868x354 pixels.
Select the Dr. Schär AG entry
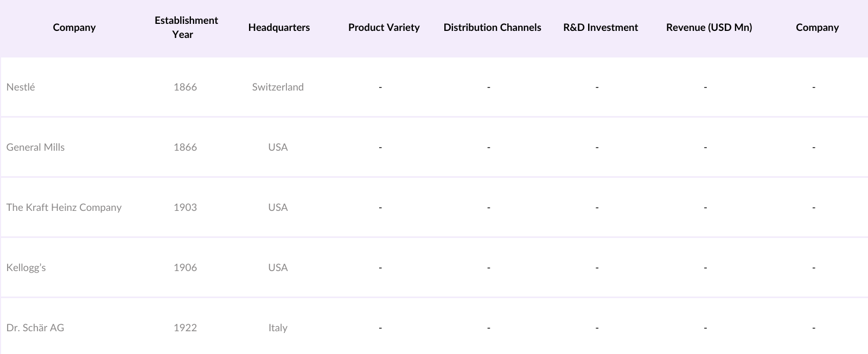point(35,327)
